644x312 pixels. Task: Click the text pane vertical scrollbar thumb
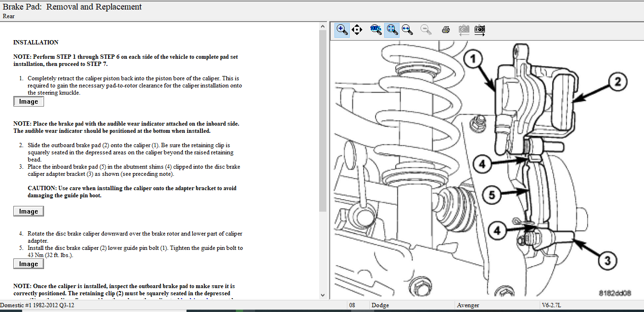coord(322,119)
